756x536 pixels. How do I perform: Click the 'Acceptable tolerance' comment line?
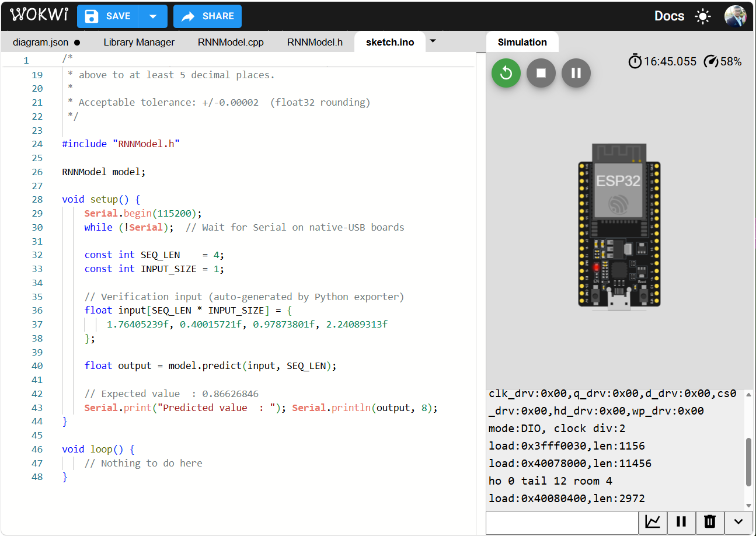coord(219,103)
